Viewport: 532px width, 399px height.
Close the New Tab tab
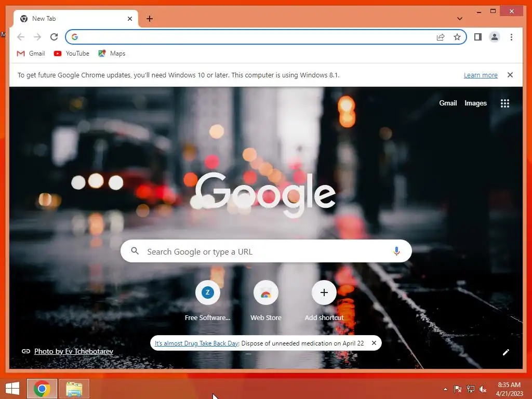[129, 19]
